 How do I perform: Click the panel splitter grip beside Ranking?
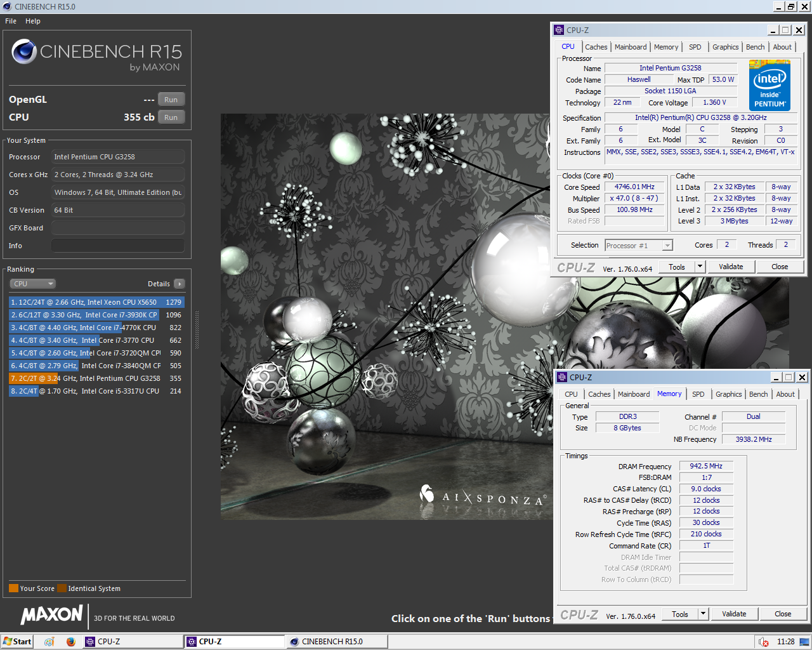pos(197,329)
